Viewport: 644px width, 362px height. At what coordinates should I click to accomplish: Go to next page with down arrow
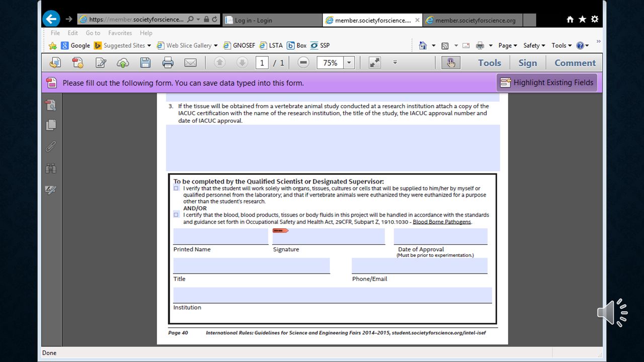242,63
